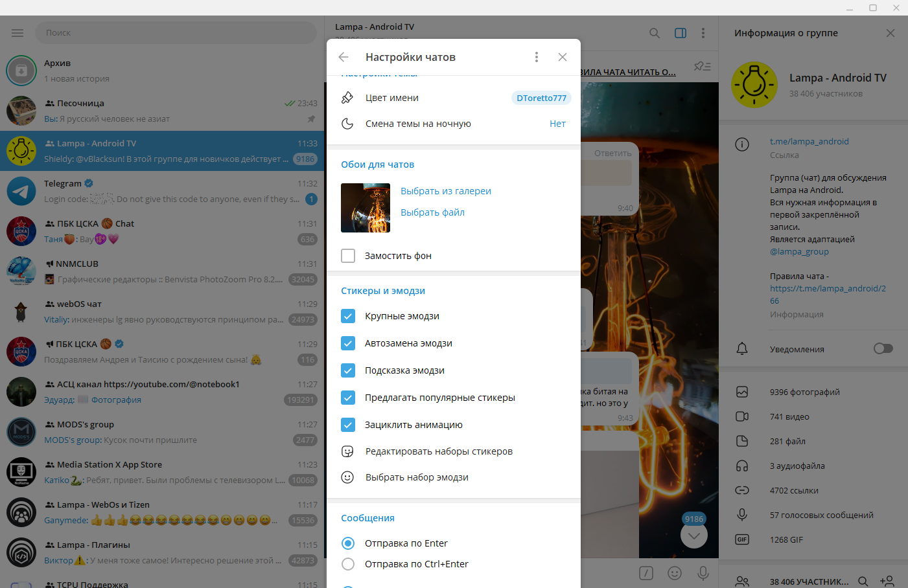Open АСЦ канал chat
Image resolution: width=908 pixels, height=588 pixels.
tap(162, 392)
